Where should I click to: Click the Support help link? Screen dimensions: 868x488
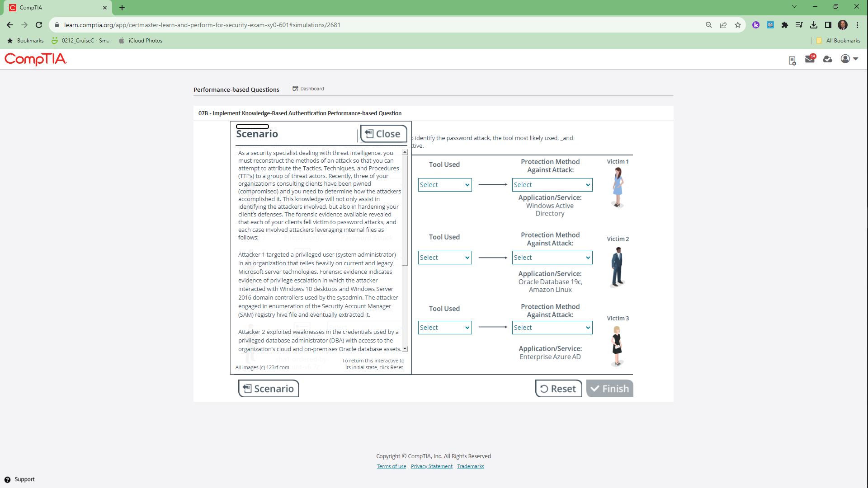[20, 479]
